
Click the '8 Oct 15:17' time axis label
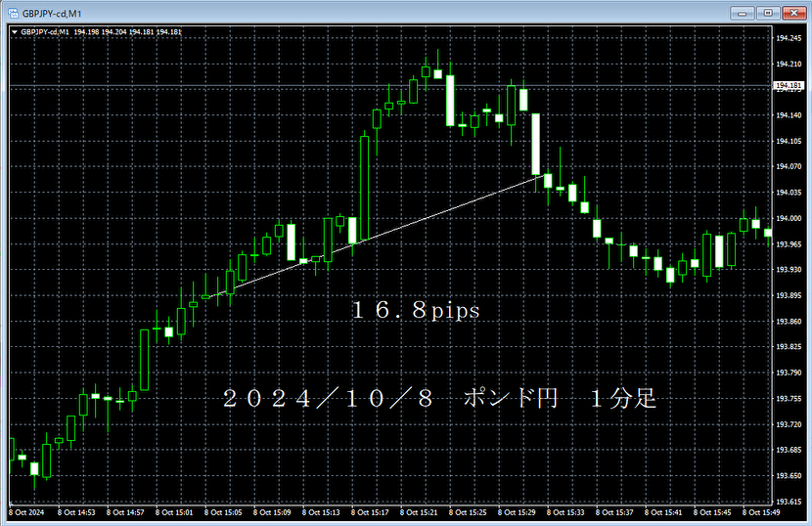tap(370, 512)
